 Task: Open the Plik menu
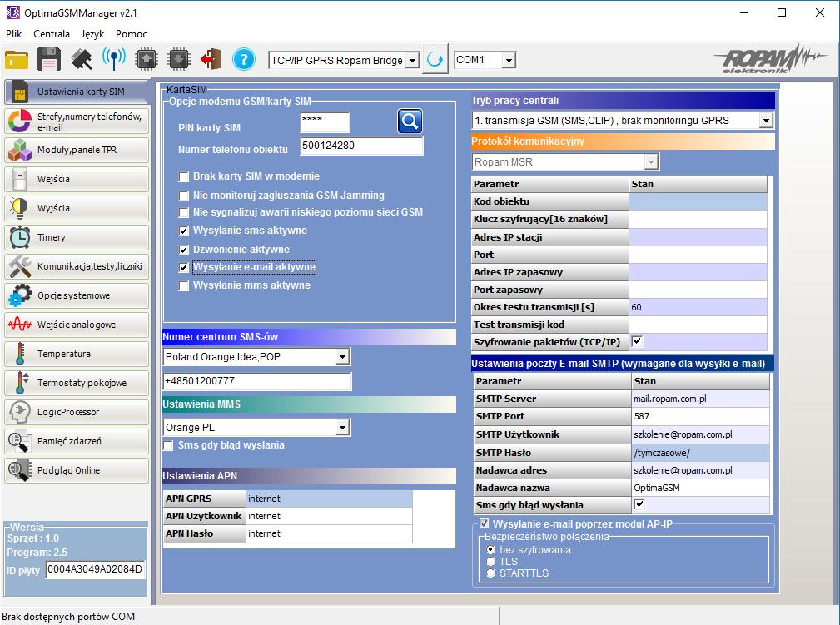pyautogui.click(x=14, y=34)
